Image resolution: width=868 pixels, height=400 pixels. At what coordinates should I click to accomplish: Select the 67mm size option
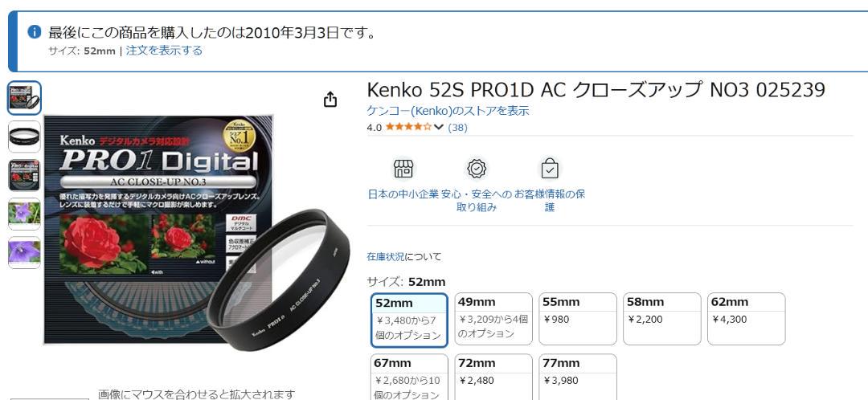409,377
